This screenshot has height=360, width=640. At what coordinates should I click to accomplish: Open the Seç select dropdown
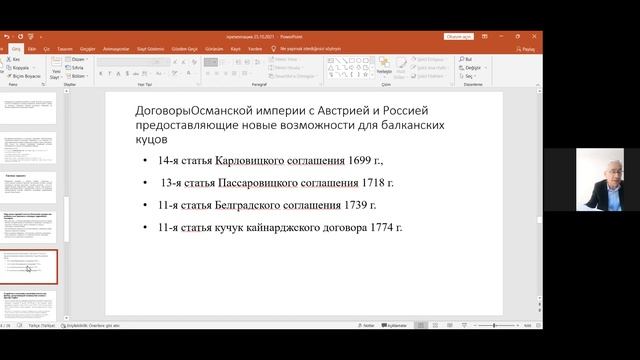tap(468, 76)
